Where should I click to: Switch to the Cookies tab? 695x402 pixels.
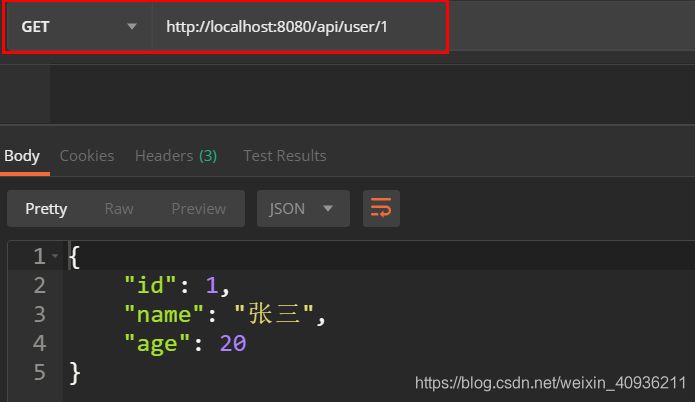[87, 156]
